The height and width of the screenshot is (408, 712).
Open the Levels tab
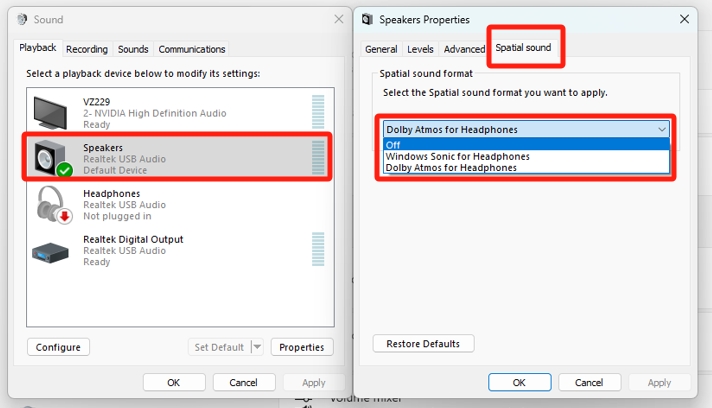(420, 49)
